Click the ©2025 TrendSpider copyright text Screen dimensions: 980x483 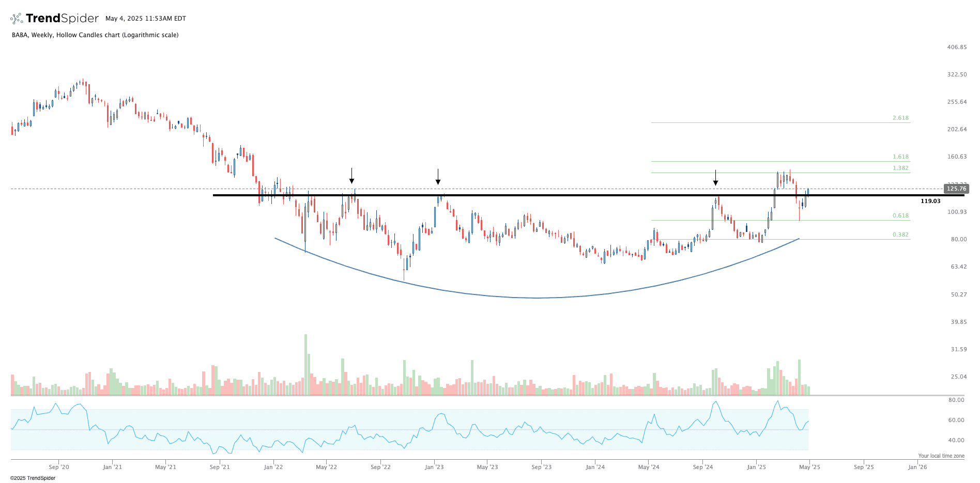tap(33, 478)
